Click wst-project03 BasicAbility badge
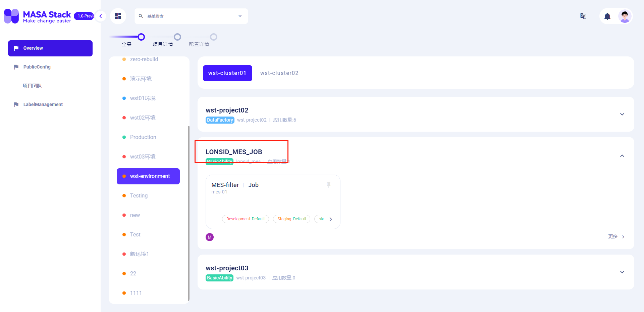This screenshot has height=312, width=644. pos(219,278)
